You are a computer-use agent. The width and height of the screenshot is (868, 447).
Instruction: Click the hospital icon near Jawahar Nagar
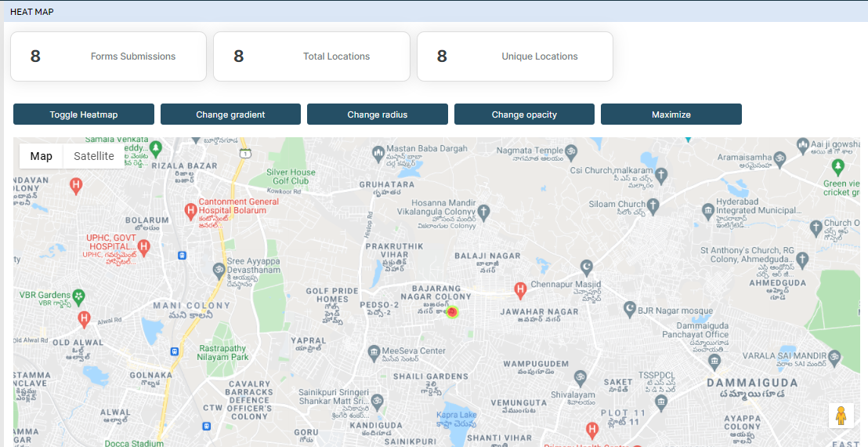pos(519,291)
